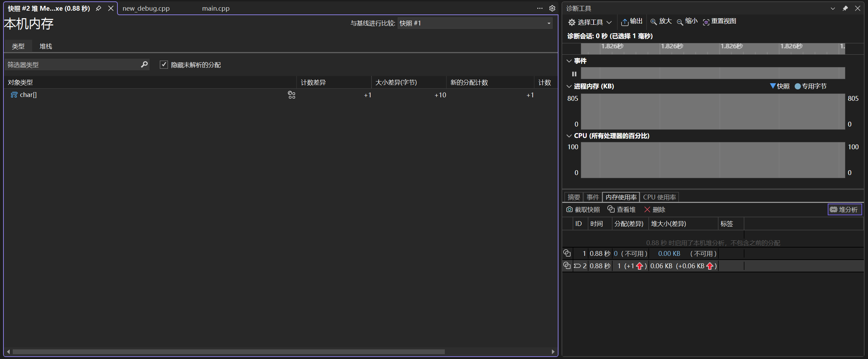This screenshot has width=868, height=359.
Task: Click the 放大 zoom in button
Action: tap(661, 21)
